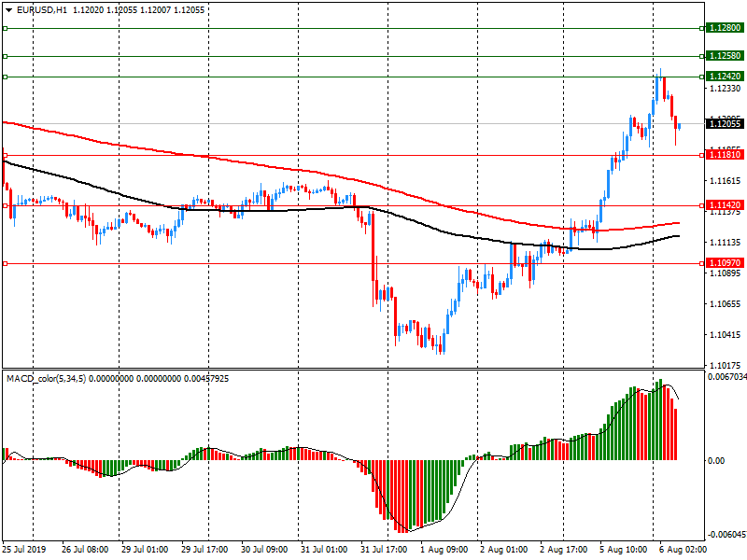Click the 29 Jul 17:00 time axis label
The image size is (747, 560).
coord(204,550)
